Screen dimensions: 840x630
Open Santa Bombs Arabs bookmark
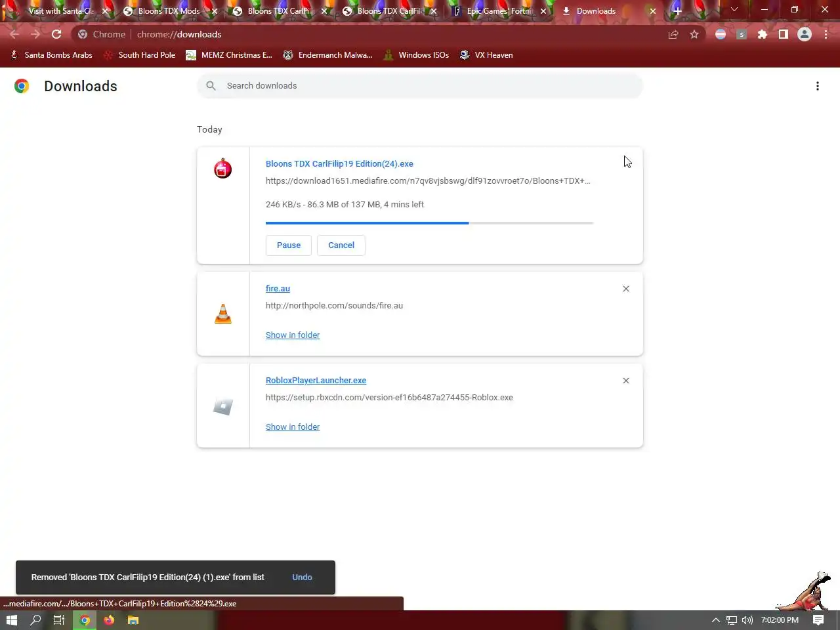coord(51,55)
